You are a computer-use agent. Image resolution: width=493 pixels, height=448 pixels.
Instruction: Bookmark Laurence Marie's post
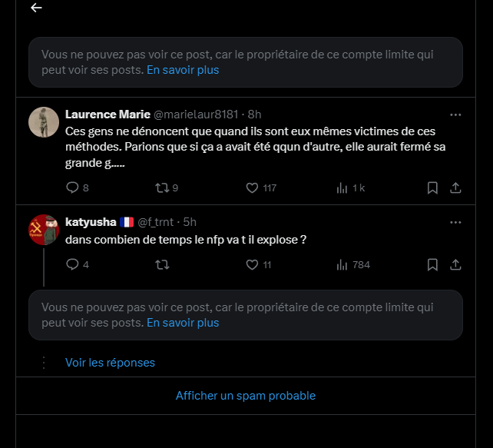pyautogui.click(x=432, y=187)
